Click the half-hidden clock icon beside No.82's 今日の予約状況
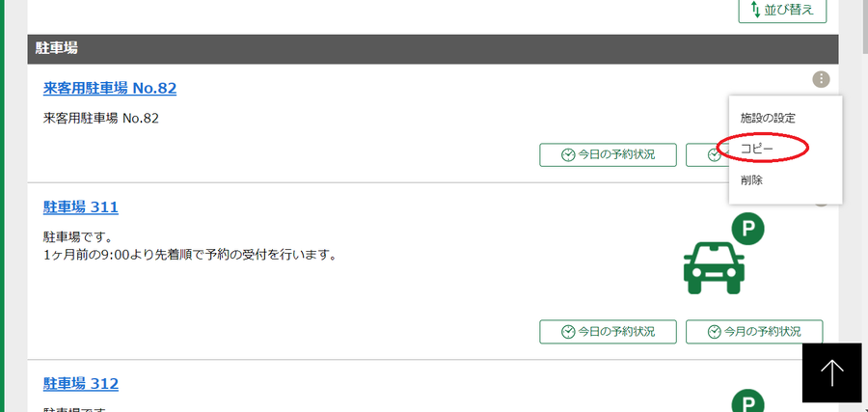The image size is (868, 412). [x=714, y=155]
